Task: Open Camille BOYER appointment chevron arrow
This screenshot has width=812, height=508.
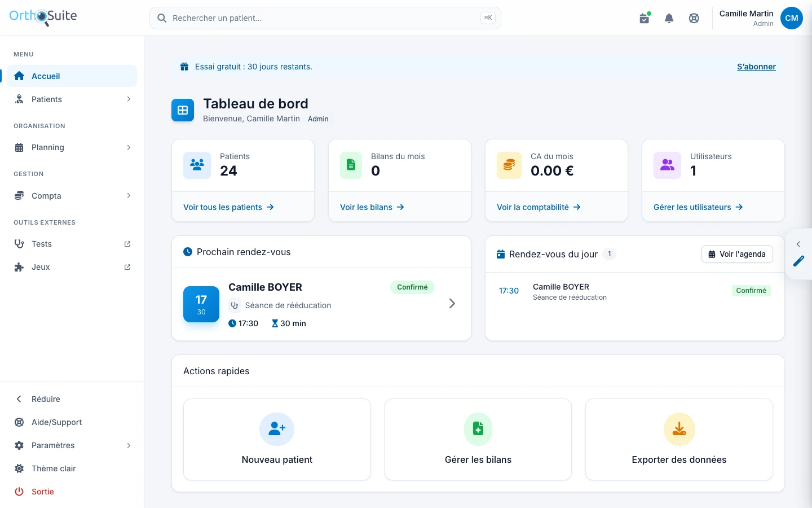Action: [452, 304]
